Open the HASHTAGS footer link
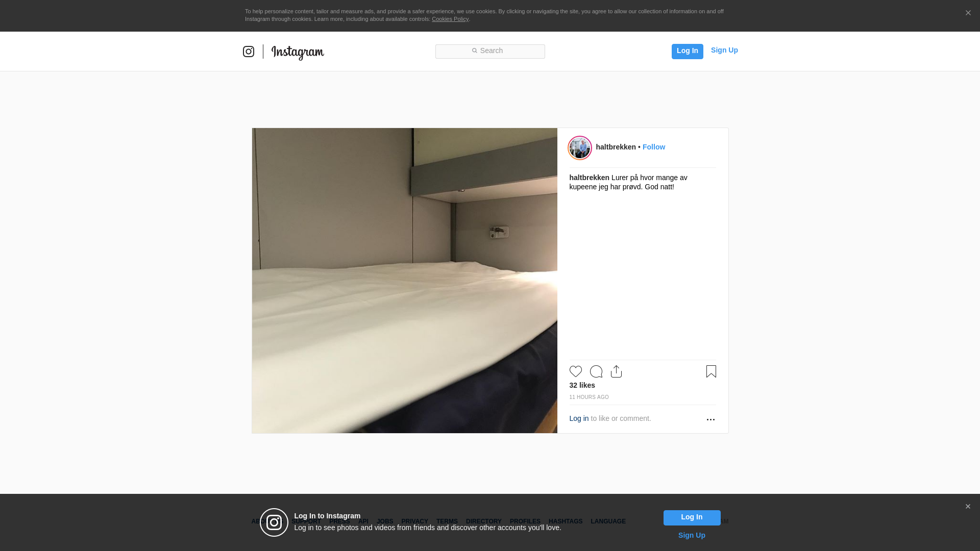 (x=566, y=521)
